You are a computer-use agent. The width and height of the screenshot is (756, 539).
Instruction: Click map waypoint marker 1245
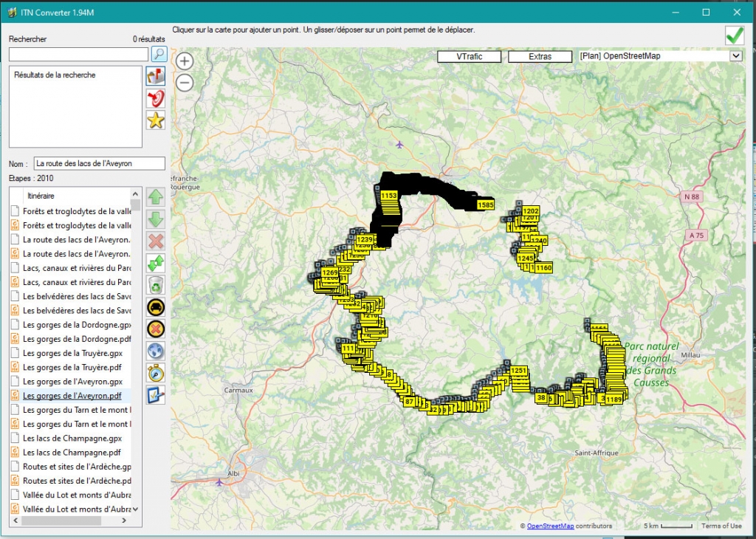click(525, 258)
